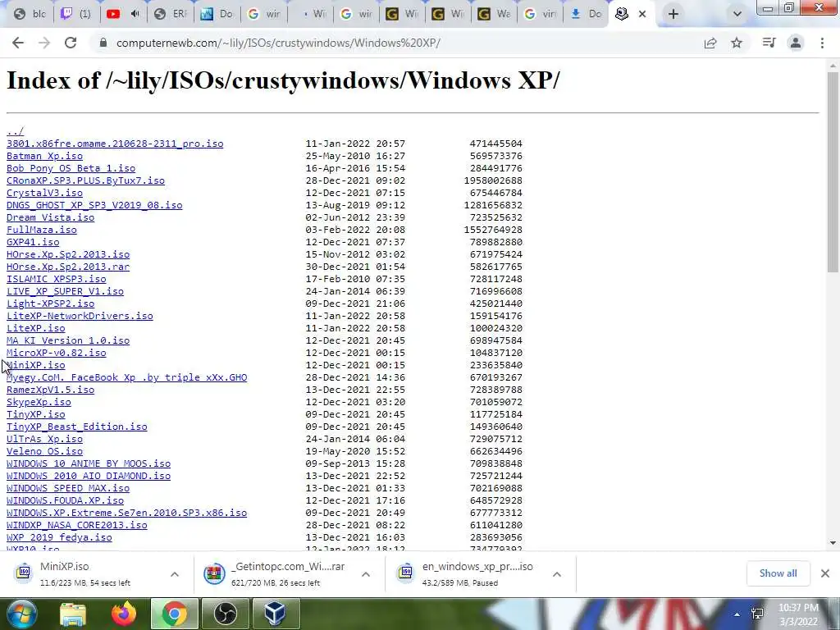This screenshot has height=630, width=840.
Task: Open VirtualBox from the taskbar
Action: (x=276, y=614)
